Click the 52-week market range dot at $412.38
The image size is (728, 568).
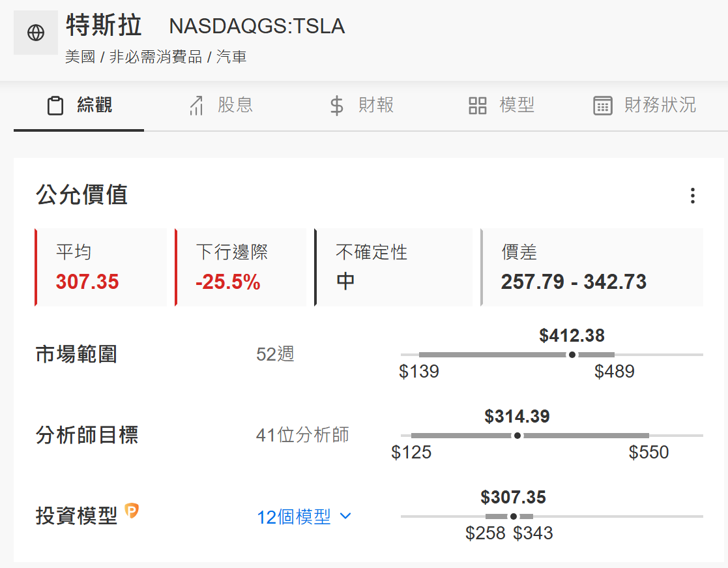pyautogui.click(x=572, y=355)
